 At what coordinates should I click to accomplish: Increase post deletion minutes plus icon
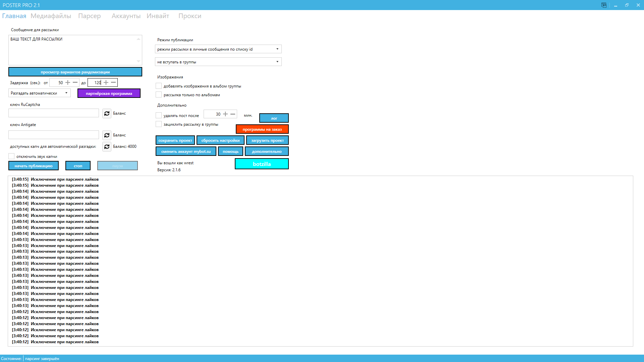(225, 114)
